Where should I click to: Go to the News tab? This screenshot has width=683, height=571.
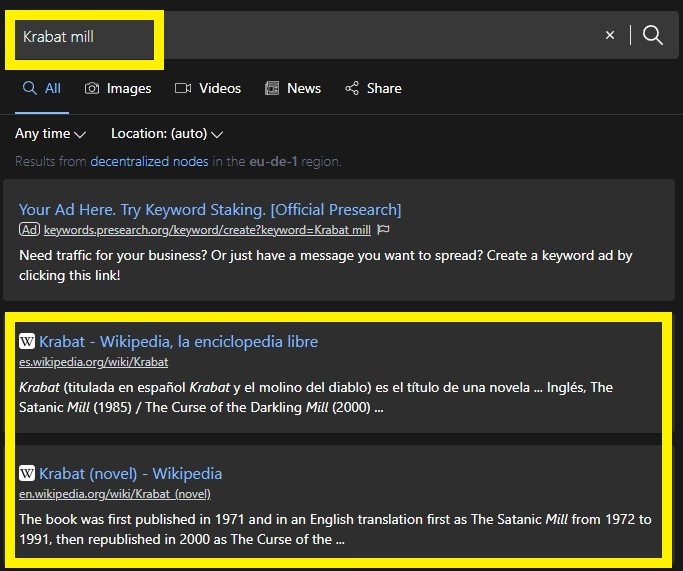[x=293, y=88]
